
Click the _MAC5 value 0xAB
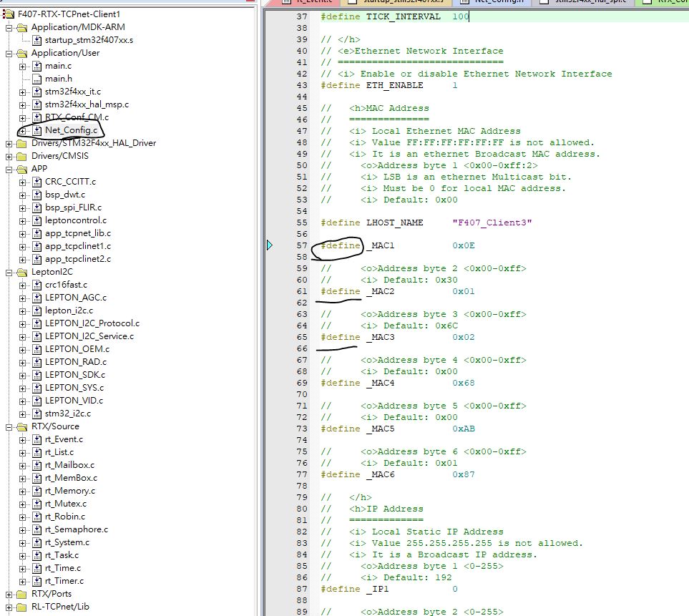point(464,429)
